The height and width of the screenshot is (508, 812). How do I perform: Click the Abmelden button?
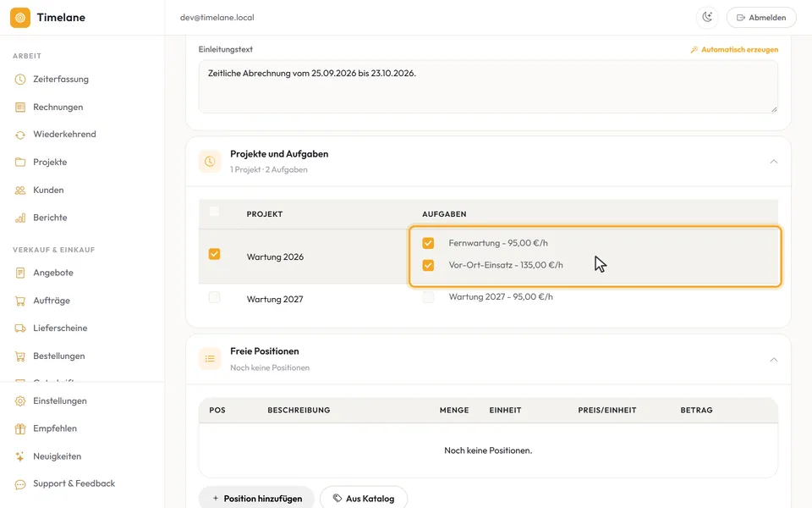pyautogui.click(x=761, y=18)
